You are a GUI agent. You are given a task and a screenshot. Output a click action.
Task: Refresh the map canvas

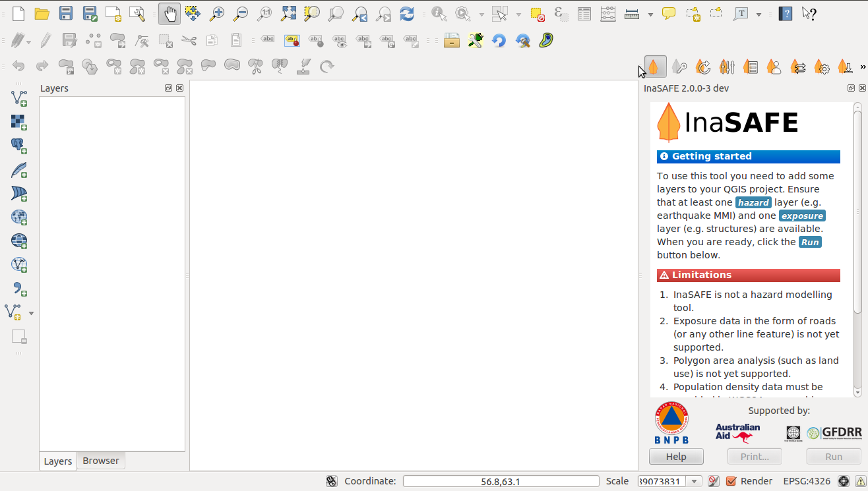[407, 13]
